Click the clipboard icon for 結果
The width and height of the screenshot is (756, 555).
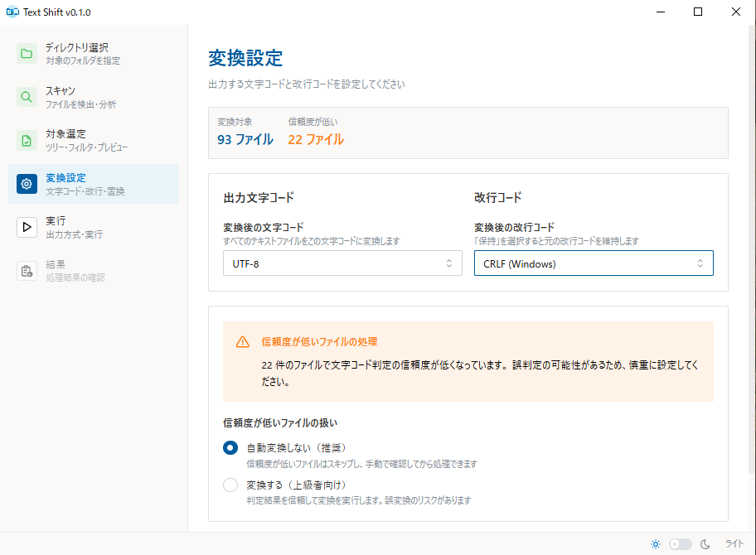pyautogui.click(x=27, y=268)
